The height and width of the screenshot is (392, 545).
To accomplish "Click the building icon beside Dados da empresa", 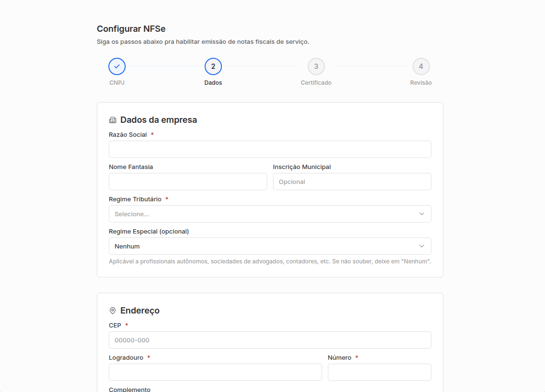I will (x=113, y=120).
